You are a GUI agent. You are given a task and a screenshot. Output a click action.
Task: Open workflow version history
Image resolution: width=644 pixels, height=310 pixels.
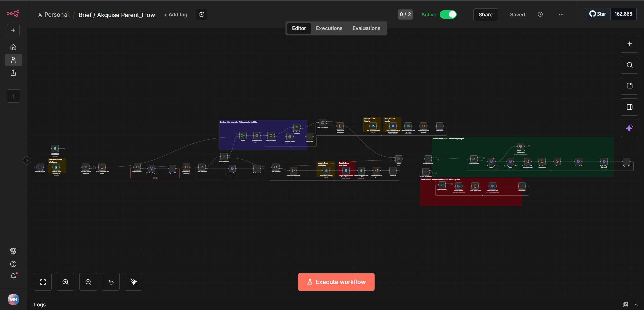[540, 14]
